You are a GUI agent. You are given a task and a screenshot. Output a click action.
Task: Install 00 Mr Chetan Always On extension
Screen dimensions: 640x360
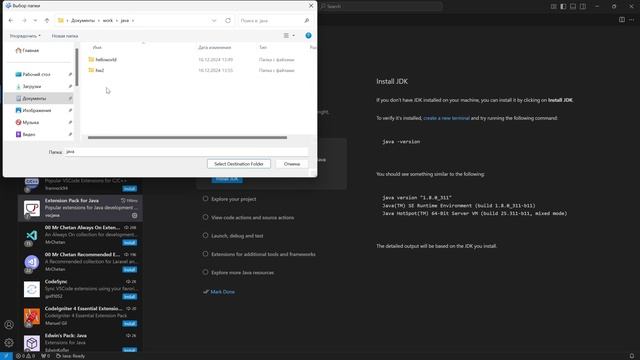[130, 243]
